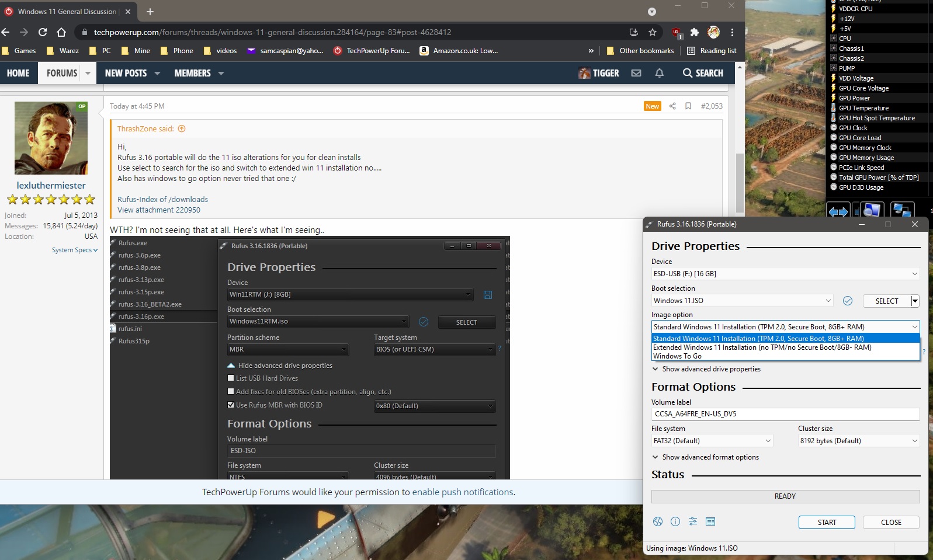Open a new browser tab
The image size is (933, 560).
pyautogui.click(x=150, y=11)
